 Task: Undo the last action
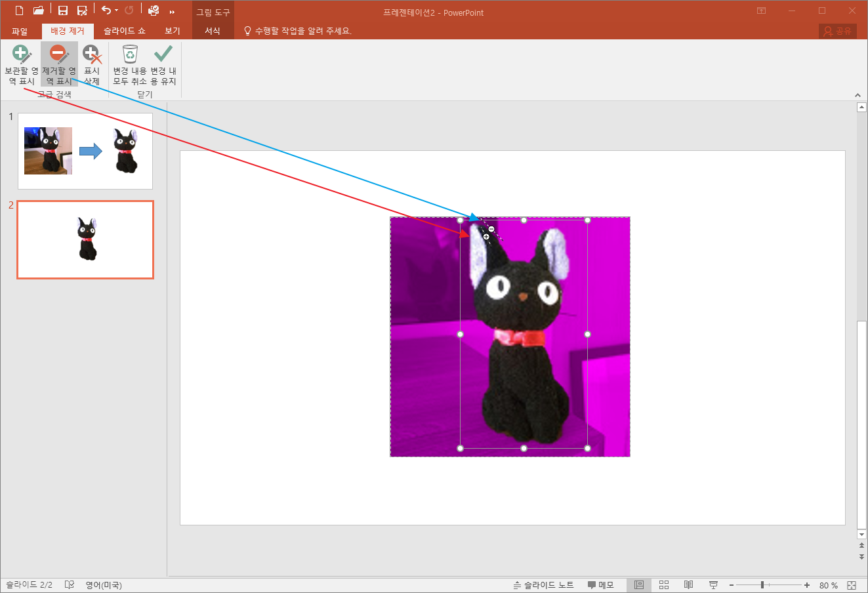pos(106,10)
